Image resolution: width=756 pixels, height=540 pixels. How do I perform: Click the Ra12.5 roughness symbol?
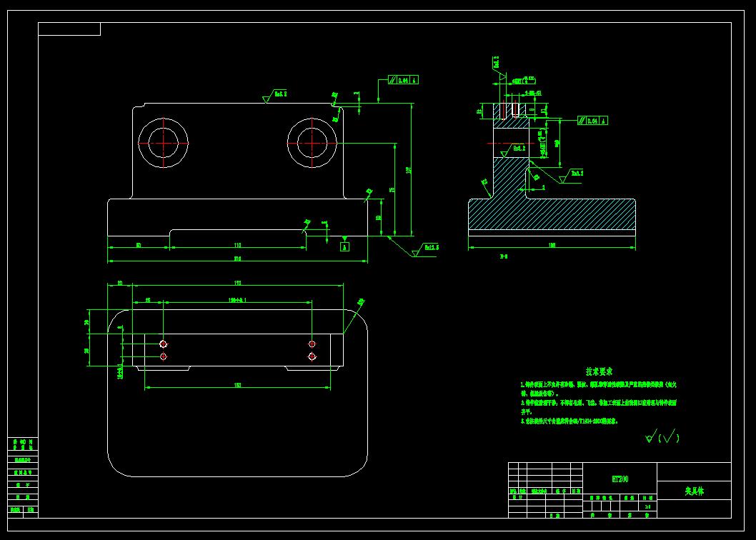426,250
